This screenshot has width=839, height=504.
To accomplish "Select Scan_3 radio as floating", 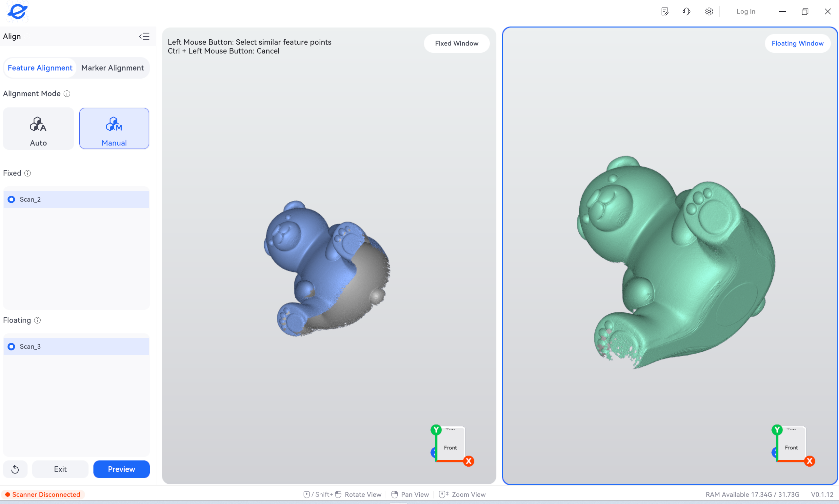I will pos(11,346).
